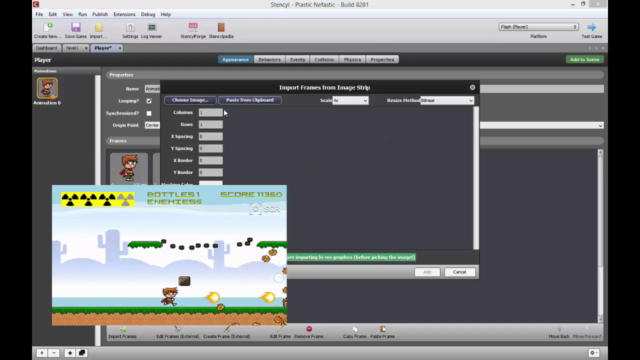Open the Help menu

166,14
